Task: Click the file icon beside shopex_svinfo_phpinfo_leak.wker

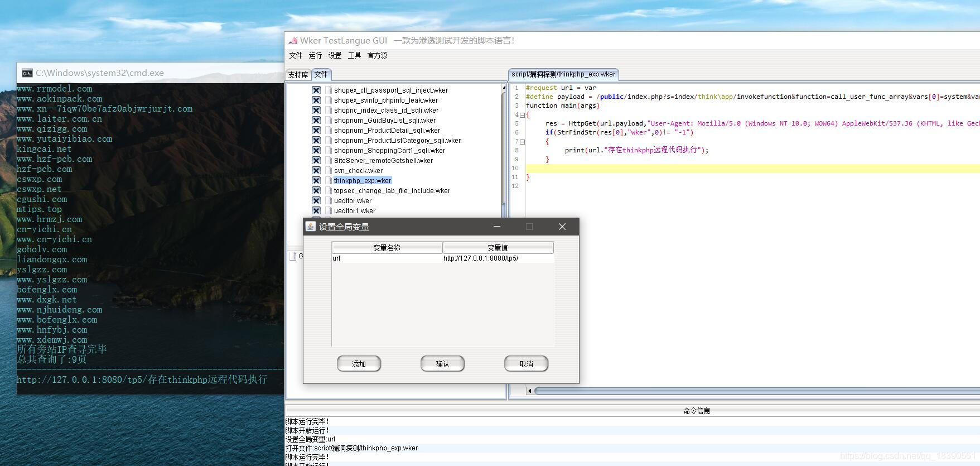Action: coord(329,100)
